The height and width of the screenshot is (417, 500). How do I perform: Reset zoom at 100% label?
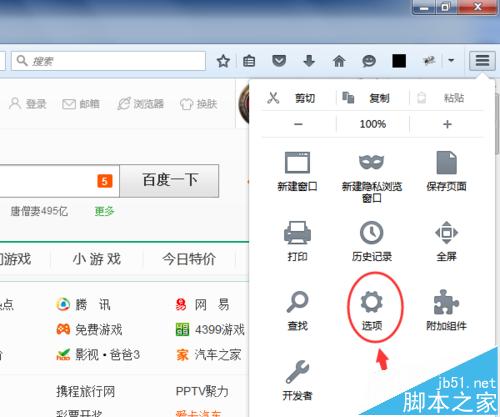click(x=373, y=124)
